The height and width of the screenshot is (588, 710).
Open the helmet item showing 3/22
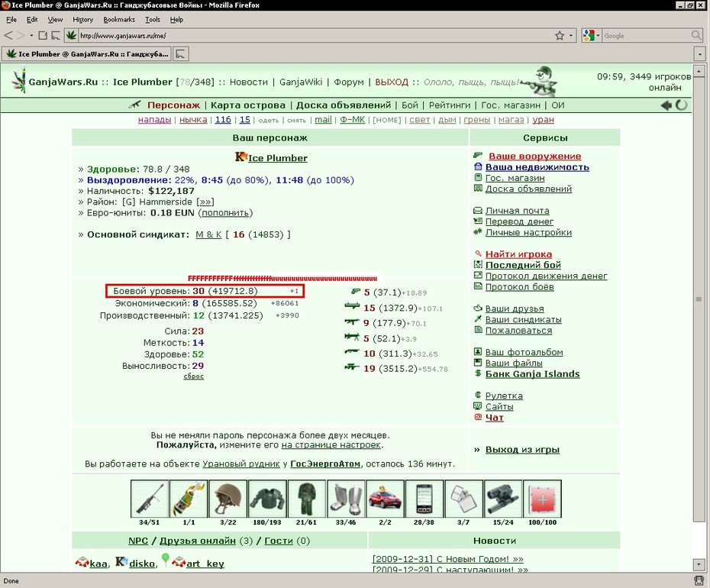point(228,499)
